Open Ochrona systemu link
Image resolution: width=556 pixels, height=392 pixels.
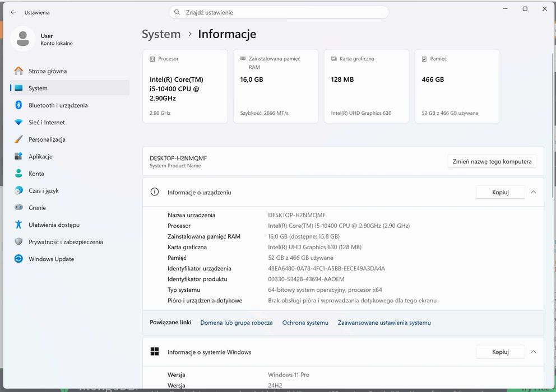tap(305, 323)
